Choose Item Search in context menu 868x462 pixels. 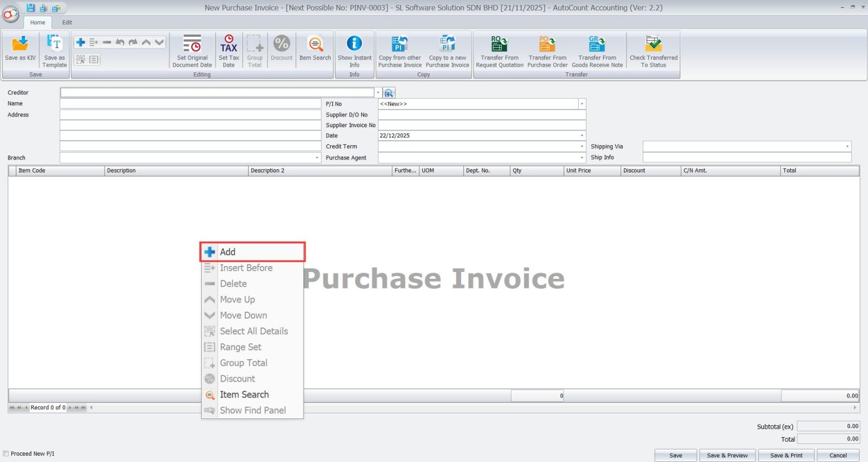point(244,395)
